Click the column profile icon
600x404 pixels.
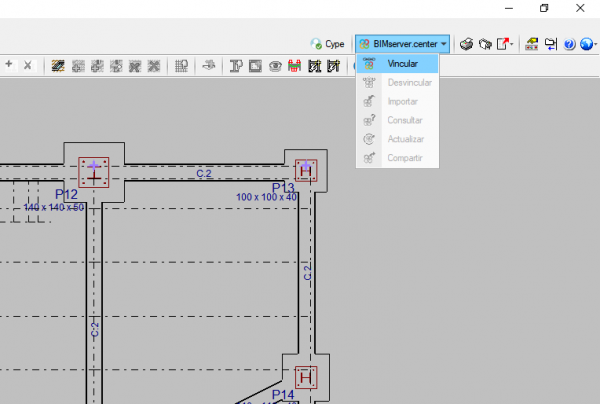[236, 66]
